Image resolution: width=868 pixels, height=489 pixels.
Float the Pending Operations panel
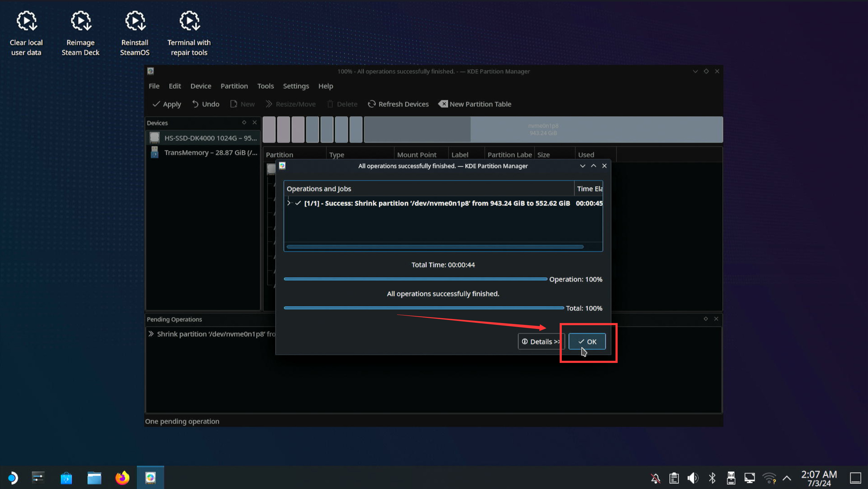click(x=705, y=319)
